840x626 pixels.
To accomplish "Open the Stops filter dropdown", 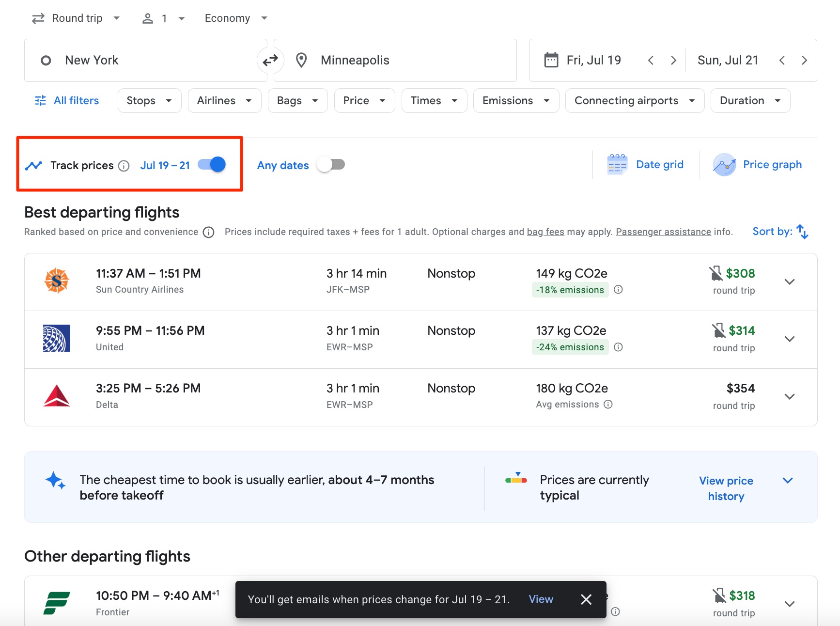I will [149, 100].
